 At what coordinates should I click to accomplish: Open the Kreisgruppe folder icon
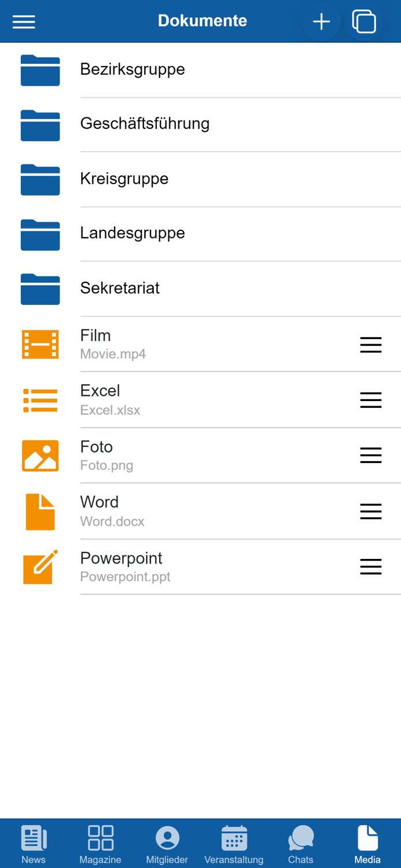pos(41,179)
